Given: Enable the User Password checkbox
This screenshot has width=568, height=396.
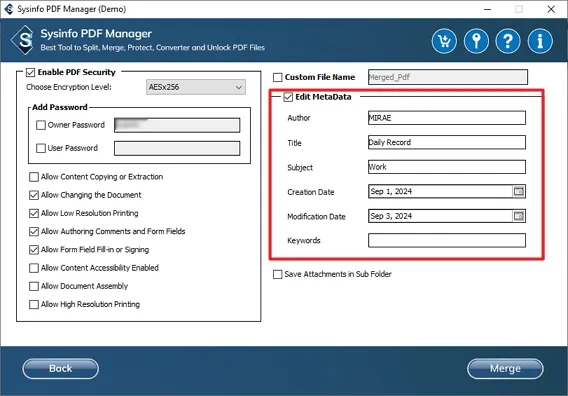Looking at the screenshot, I should (x=41, y=148).
